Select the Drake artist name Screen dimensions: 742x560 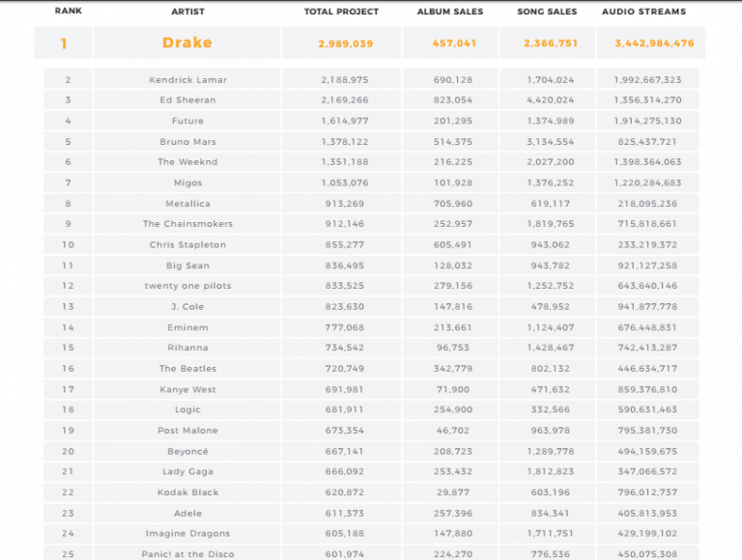pyautogui.click(x=187, y=42)
